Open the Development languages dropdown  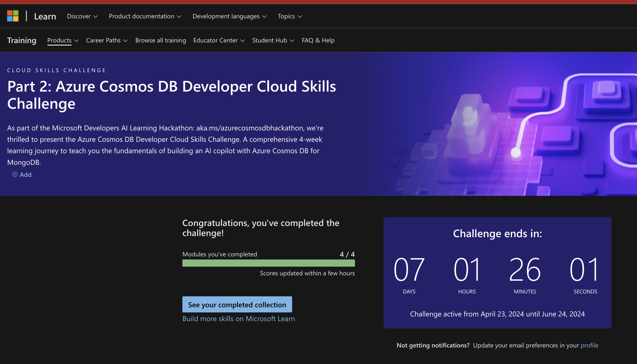pyautogui.click(x=229, y=16)
